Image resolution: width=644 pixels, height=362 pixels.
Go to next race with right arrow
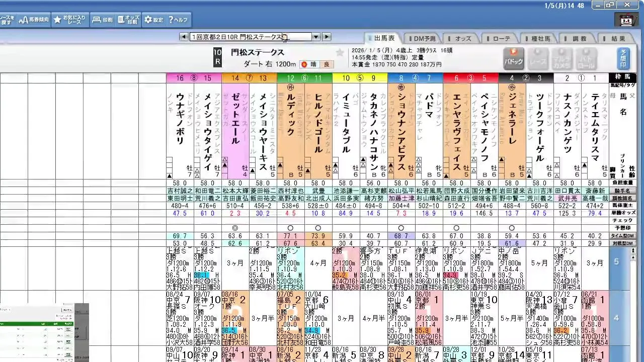[x=327, y=37]
